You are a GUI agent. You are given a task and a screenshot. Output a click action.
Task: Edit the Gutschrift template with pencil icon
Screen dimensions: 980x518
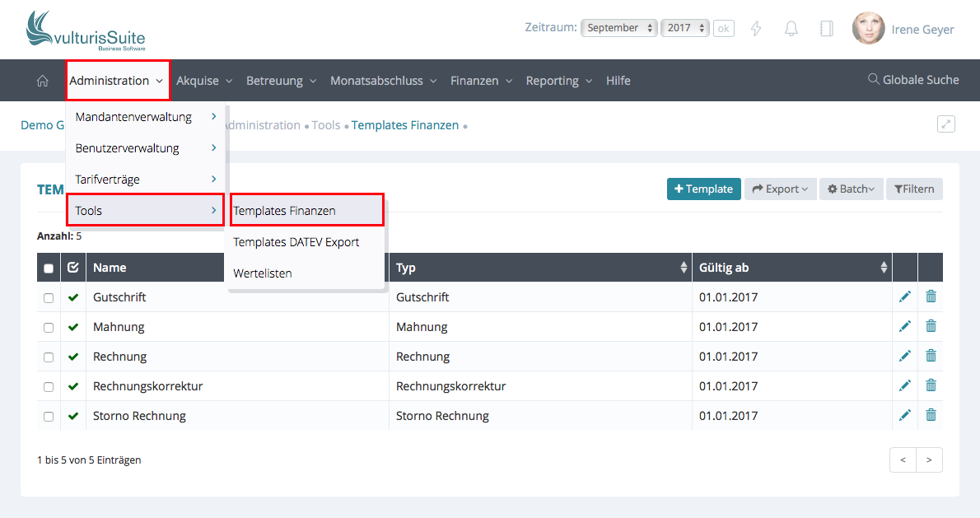(905, 297)
